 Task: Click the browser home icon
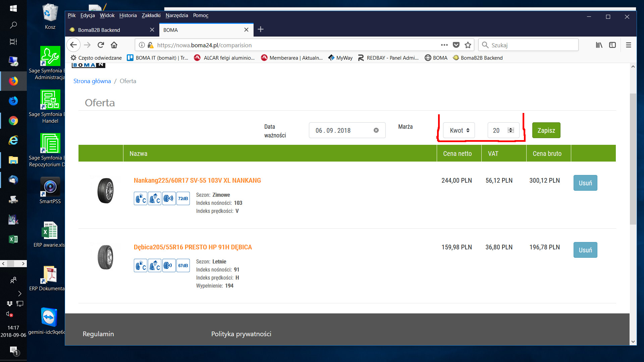[x=114, y=45]
